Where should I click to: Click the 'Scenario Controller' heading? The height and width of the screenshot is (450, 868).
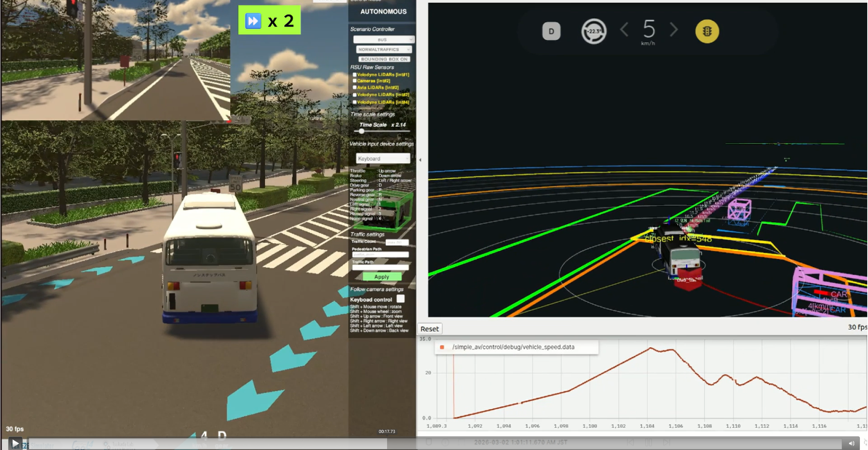pos(372,29)
